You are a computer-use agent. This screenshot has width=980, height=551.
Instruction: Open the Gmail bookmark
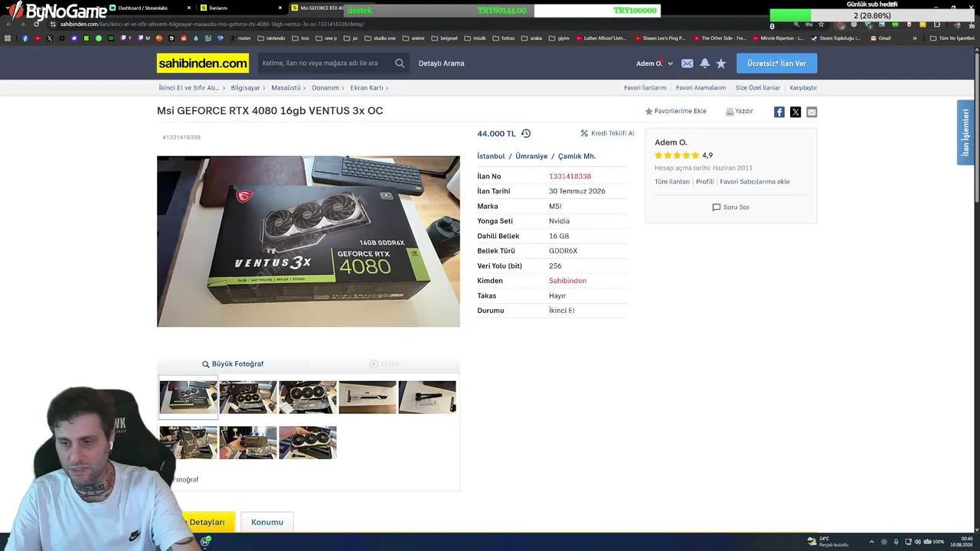tap(880, 38)
